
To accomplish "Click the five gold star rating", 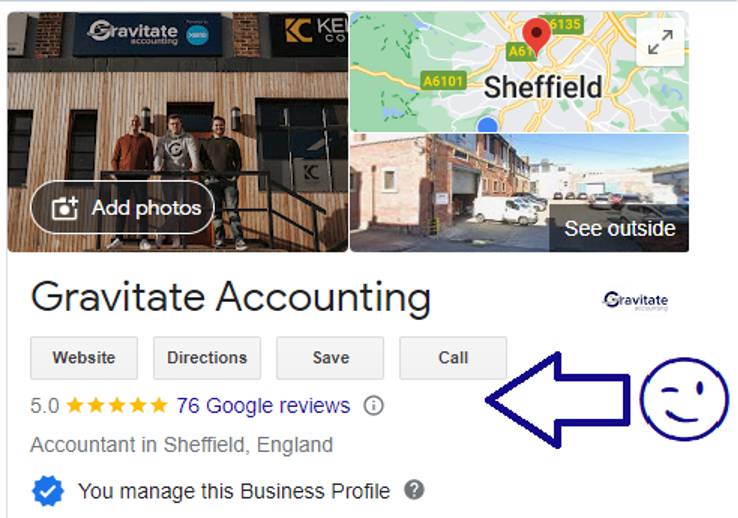I will coord(117,405).
